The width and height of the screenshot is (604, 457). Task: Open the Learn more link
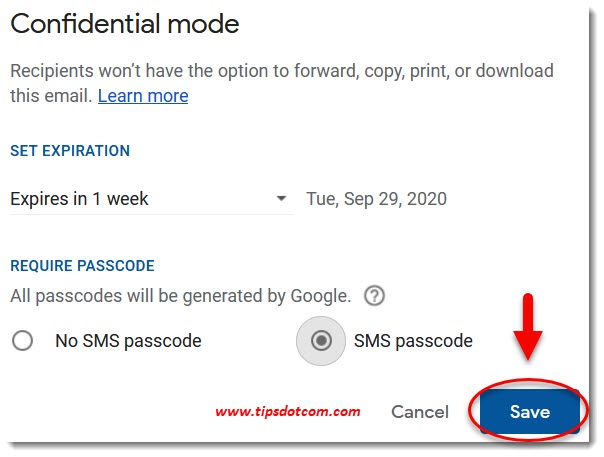coord(143,96)
